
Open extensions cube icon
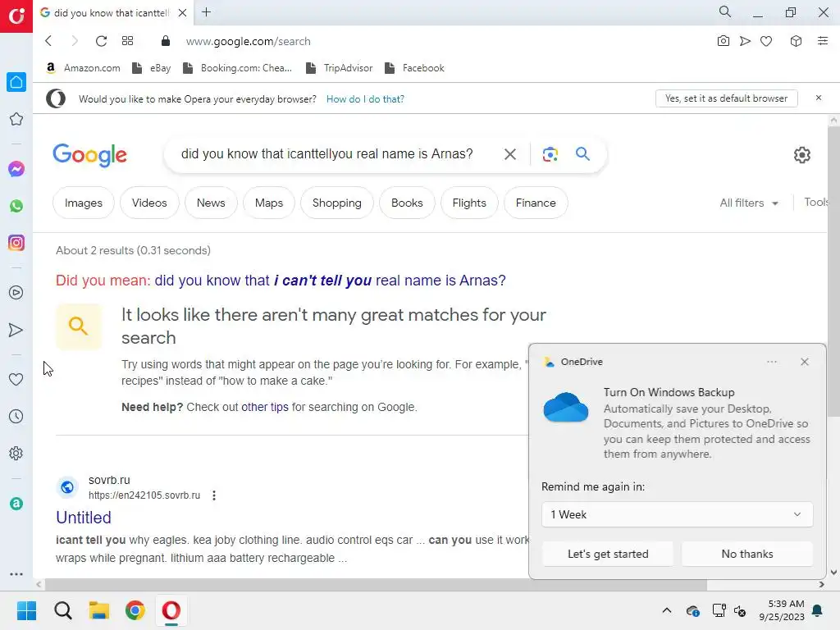tap(796, 41)
